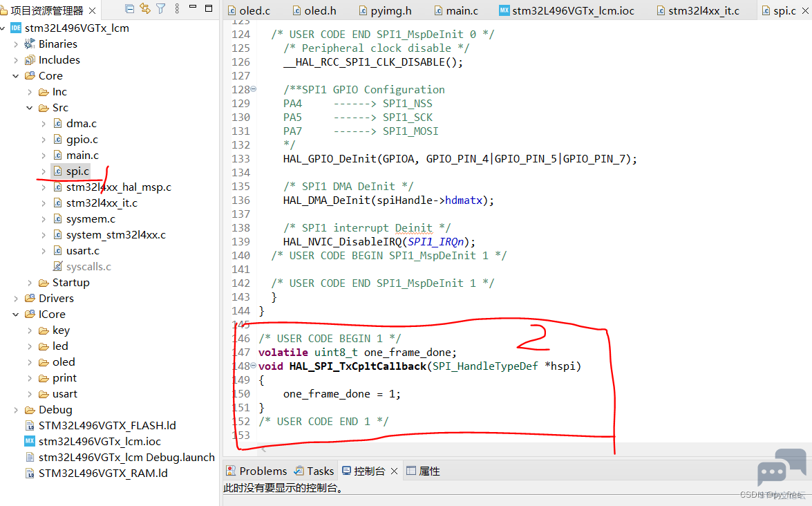Open the explorer view menu dots

pyautogui.click(x=177, y=8)
